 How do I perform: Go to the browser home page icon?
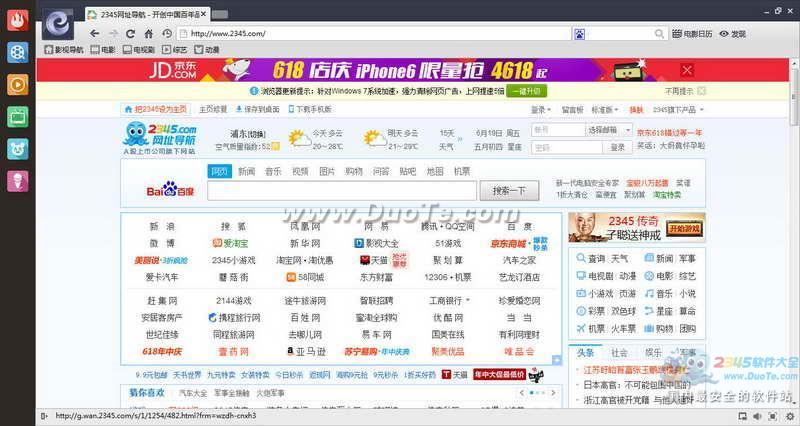pos(148,34)
